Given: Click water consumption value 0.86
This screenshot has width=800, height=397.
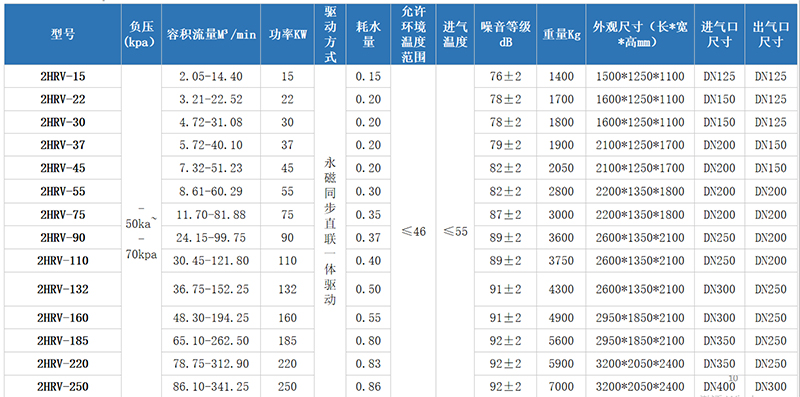Looking at the screenshot, I should click(368, 387).
